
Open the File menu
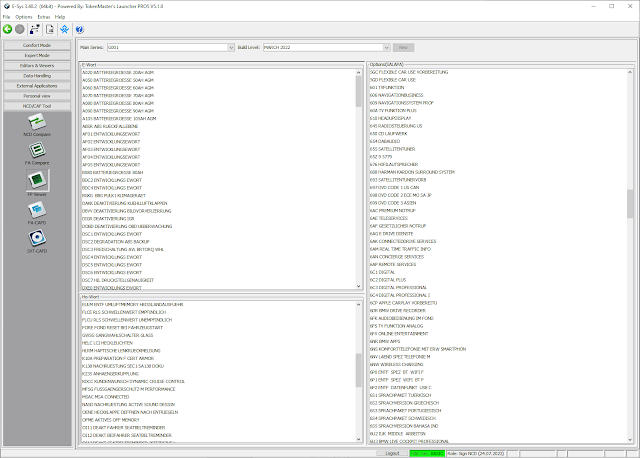7,17
